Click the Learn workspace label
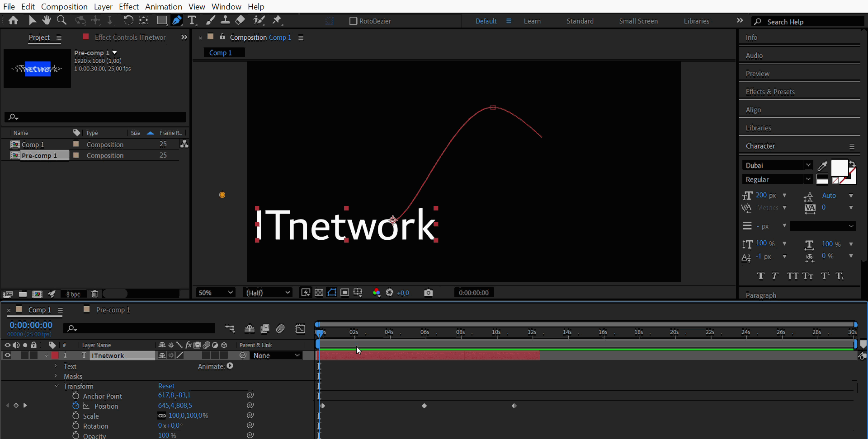 [532, 21]
